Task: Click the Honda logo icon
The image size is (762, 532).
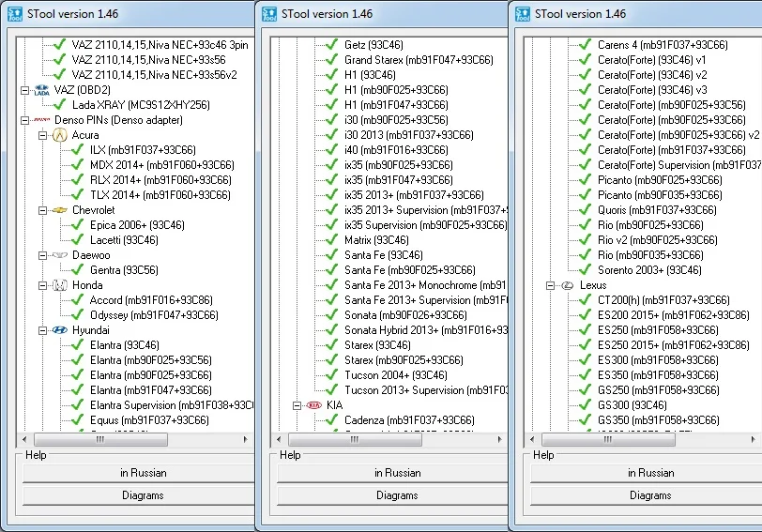Action: point(60,285)
